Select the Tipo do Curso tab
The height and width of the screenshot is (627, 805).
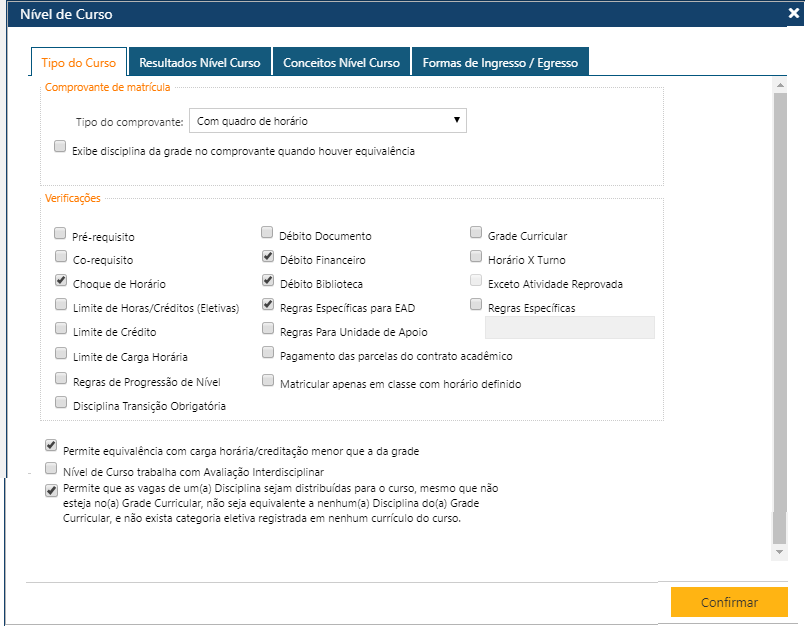(x=78, y=63)
